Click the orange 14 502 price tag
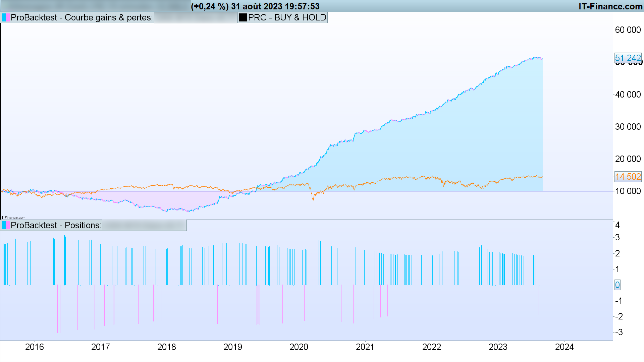 pos(628,177)
